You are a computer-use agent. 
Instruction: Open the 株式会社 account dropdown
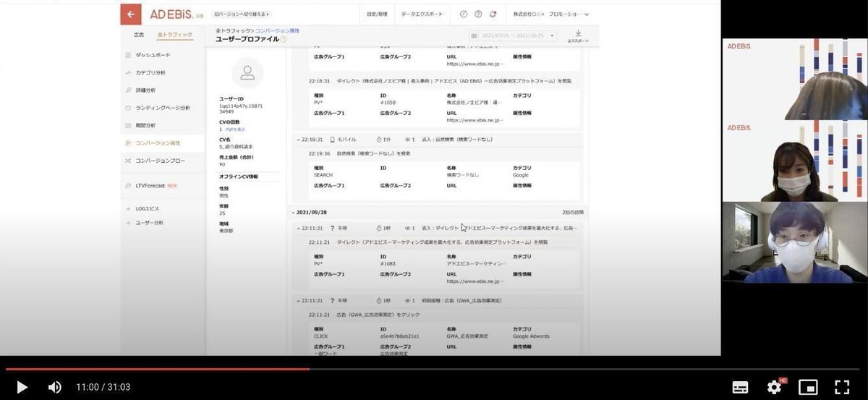[551, 14]
